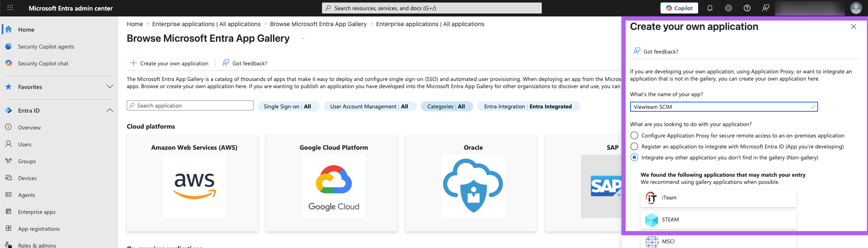This screenshot has height=248, width=868.
Task: Select the Google Cloud Platform card
Action: pyautogui.click(x=332, y=183)
